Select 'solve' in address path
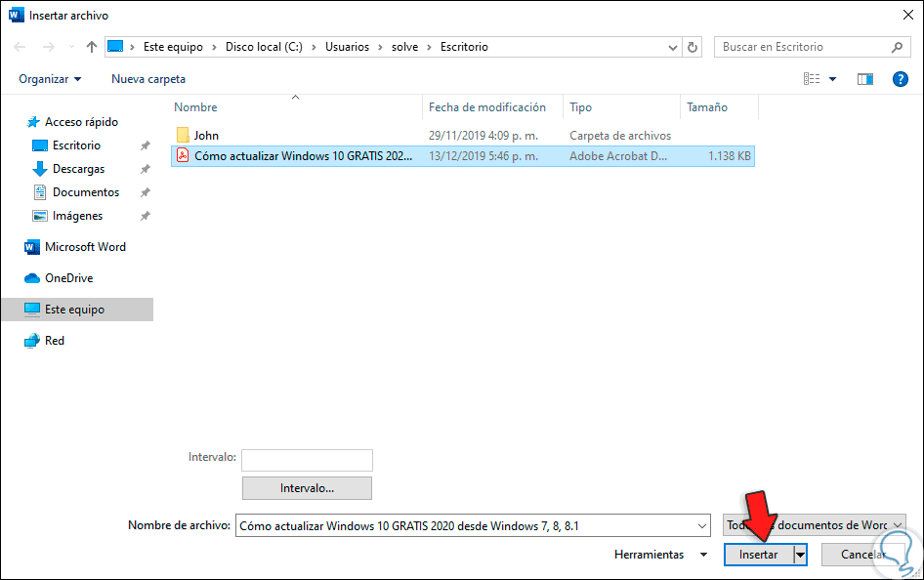Image resolution: width=924 pixels, height=580 pixels. click(x=404, y=47)
